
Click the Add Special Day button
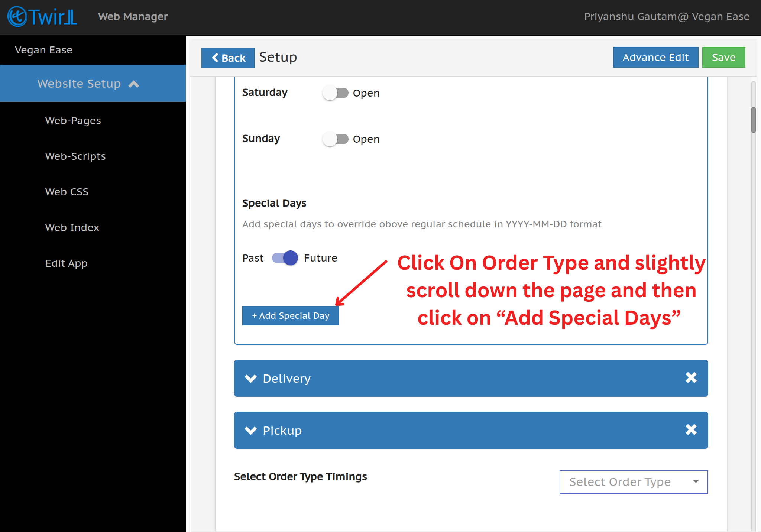coord(290,316)
